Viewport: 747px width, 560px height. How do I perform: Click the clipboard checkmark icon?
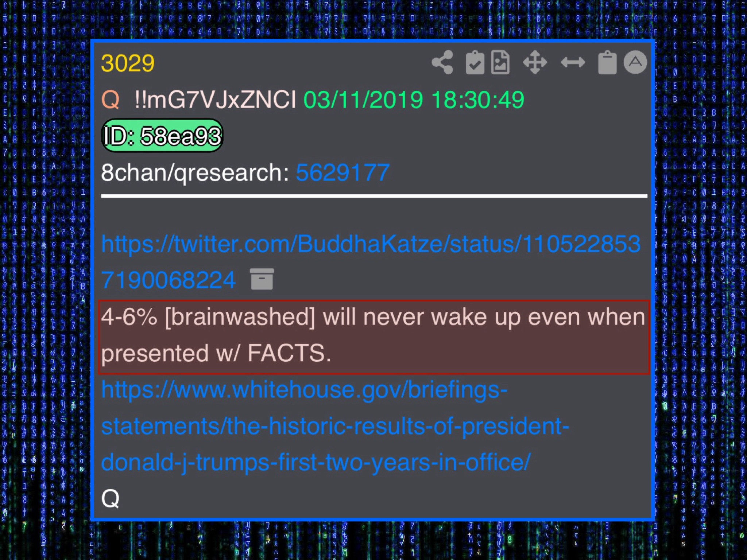pos(475,62)
